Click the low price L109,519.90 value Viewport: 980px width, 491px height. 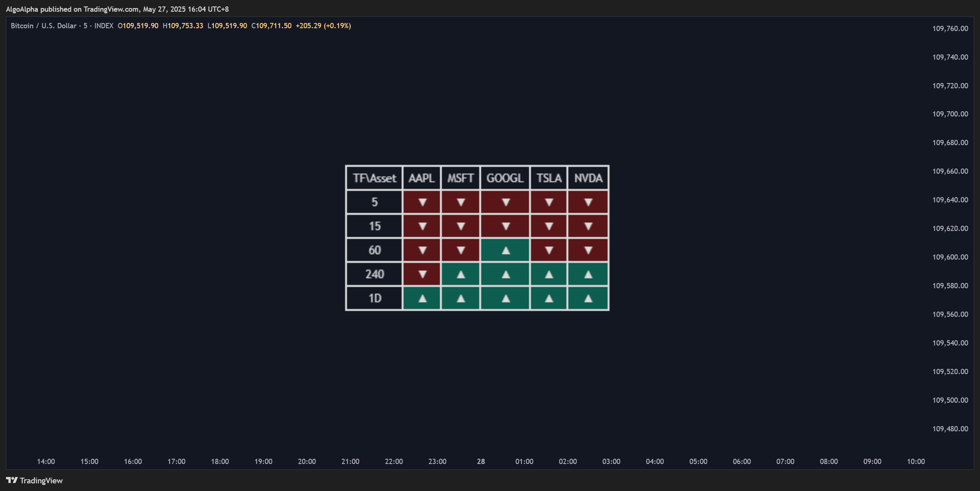[x=227, y=26]
